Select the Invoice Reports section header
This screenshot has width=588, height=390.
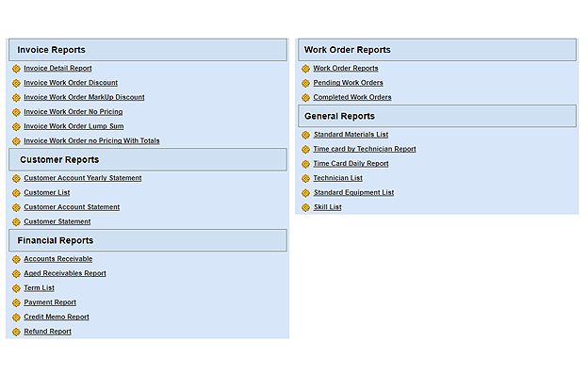coord(147,50)
